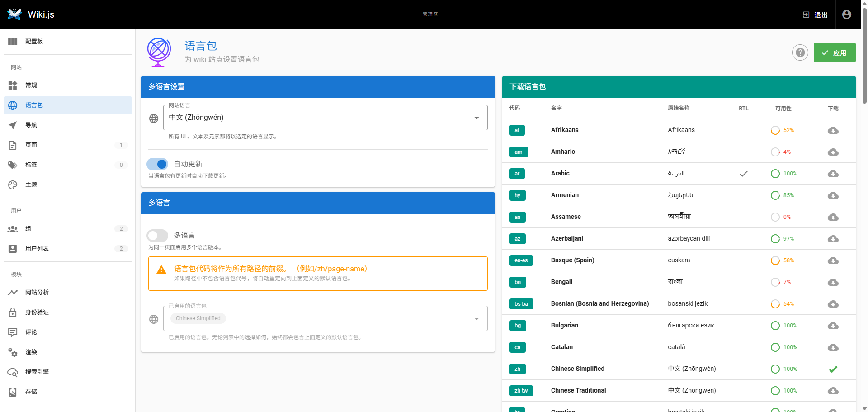The height and width of the screenshot is (412, 868).
Task: Click the af language code badge
Action: [x=517, y=130]
